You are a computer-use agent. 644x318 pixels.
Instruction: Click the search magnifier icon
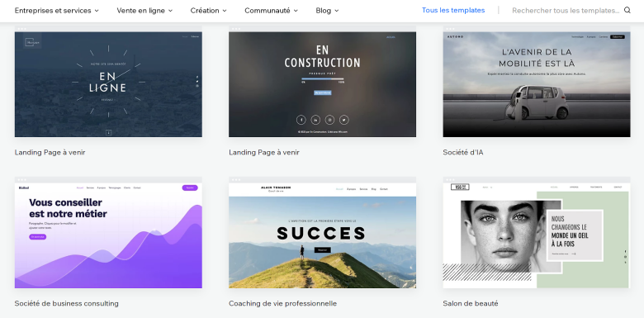tap(627, 10)
